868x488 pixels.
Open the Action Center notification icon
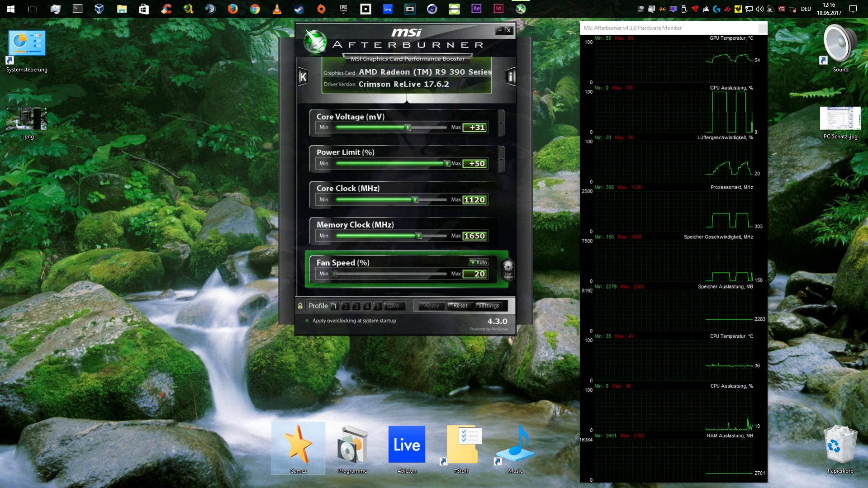(853, 9)
